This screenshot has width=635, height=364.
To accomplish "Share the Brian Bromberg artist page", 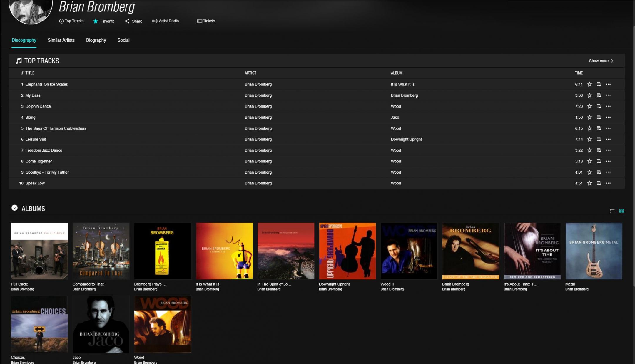I will pyautogui.click(x=133, y=21).
